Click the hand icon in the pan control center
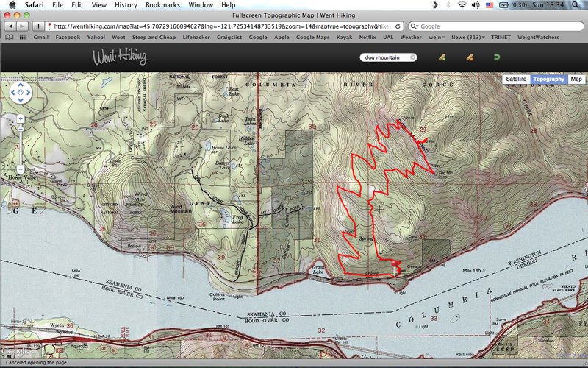The height and width of the screenshot is (368, 588). (x=21, y=93)
